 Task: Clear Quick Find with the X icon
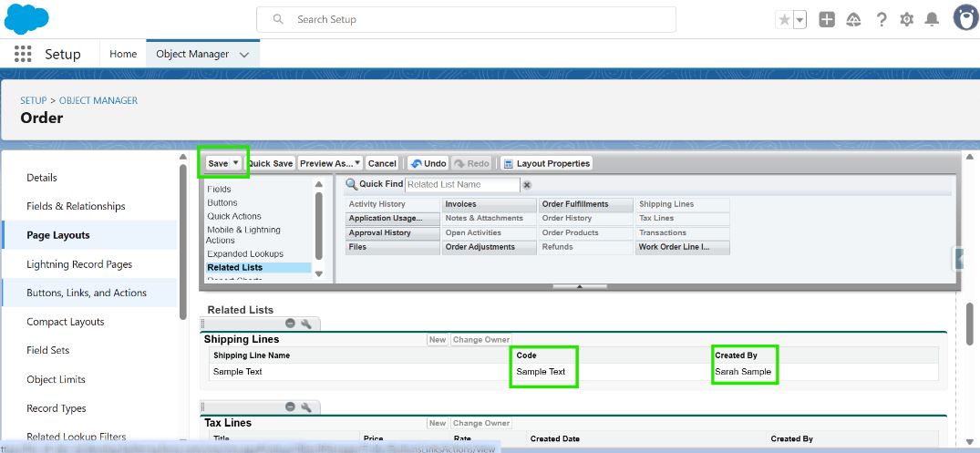click(x=527, y=185)
